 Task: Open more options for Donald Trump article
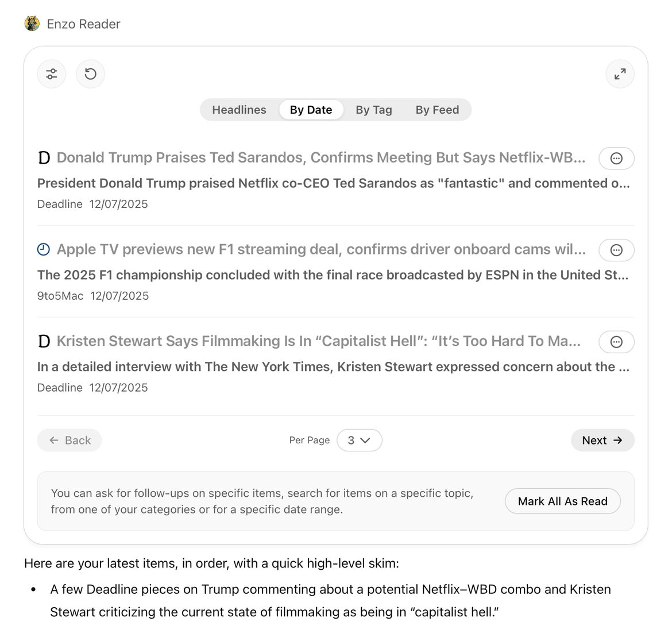pyautogui.click(x=616, y=159)
